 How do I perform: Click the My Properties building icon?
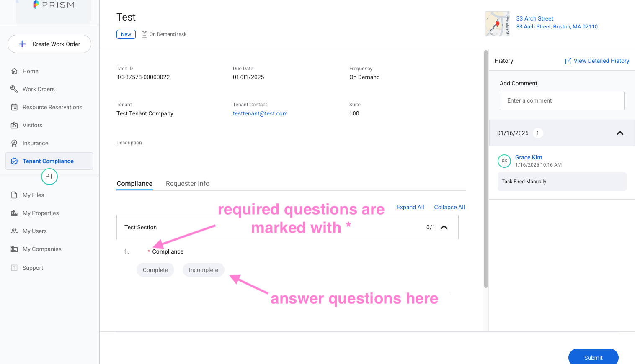coord(14,213)
